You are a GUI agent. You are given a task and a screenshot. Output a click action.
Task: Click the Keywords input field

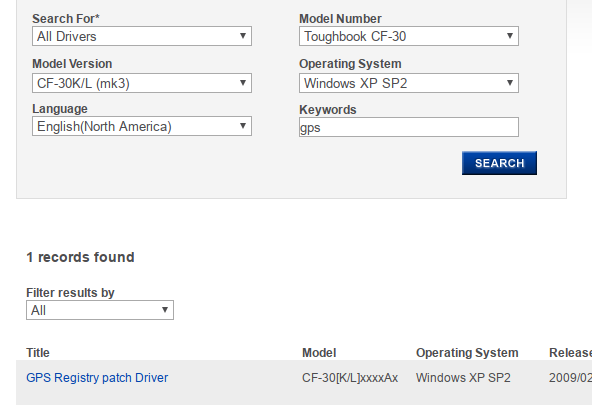409,127
